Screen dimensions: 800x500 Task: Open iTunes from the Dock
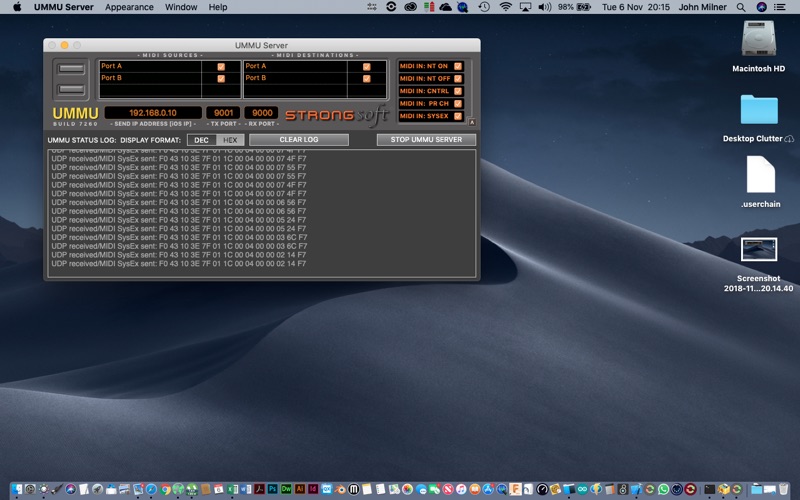[x=461, y=489]
